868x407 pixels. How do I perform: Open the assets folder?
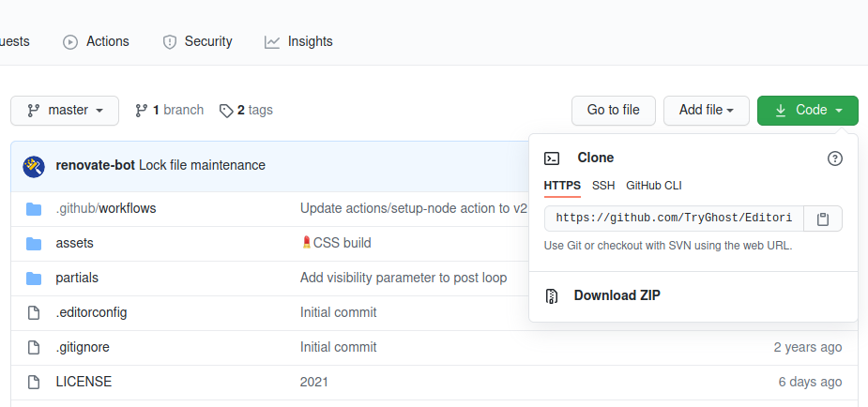[x=75, y=243]
